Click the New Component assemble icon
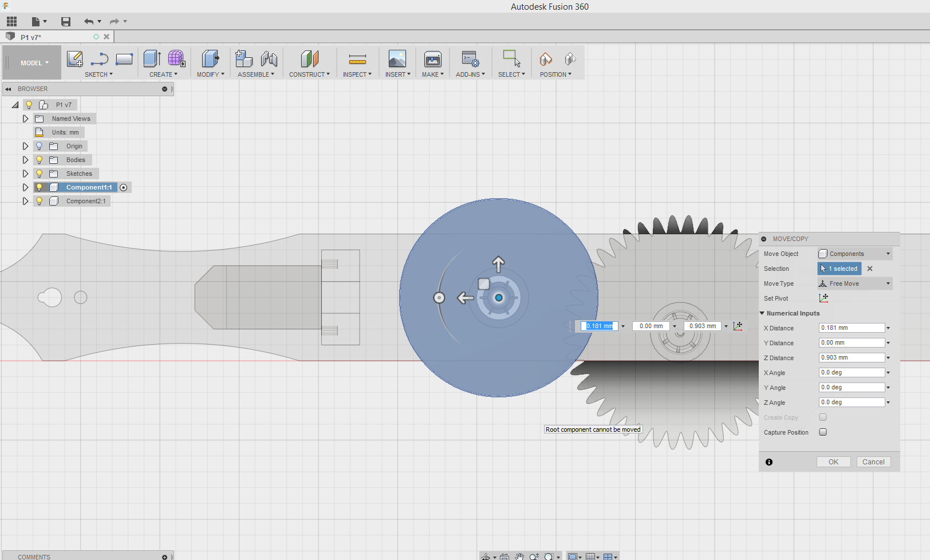Image resolution: width=930 pixels, height=560 pixels. point(244,58)
